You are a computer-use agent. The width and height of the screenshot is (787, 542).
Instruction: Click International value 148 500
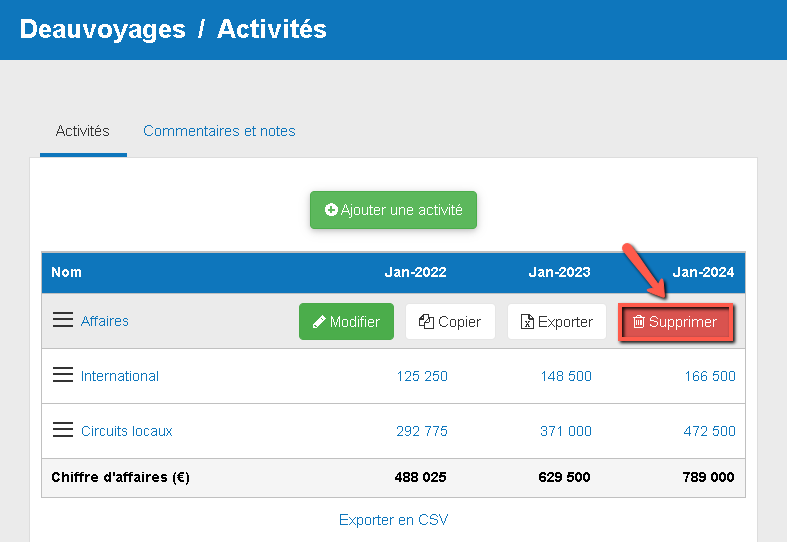566,376
